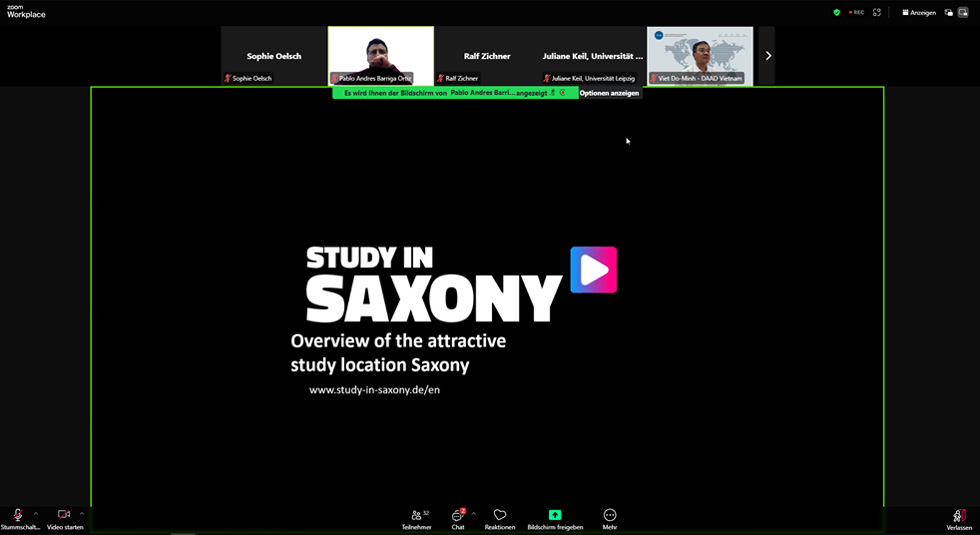The height and width of the screenshot is (535, 980).
Task: Open the Anzeigen view menu
Action: click(919, 13)
